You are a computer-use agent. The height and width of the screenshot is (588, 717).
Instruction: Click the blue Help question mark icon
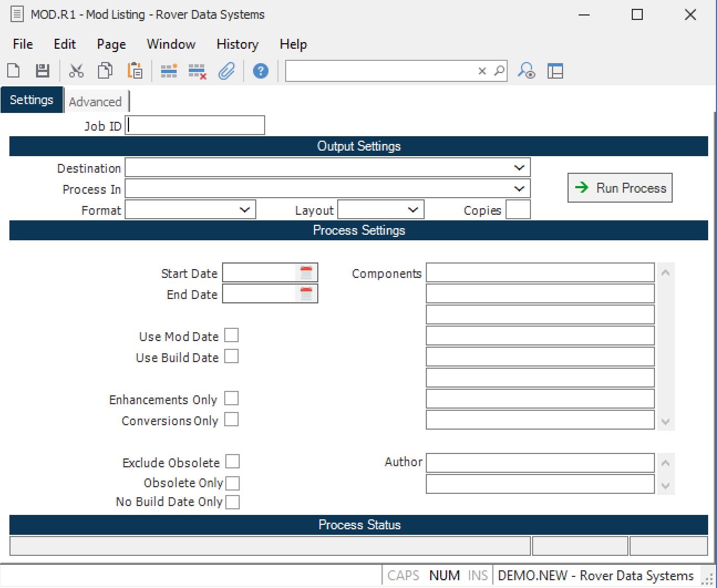coord(260,71)
